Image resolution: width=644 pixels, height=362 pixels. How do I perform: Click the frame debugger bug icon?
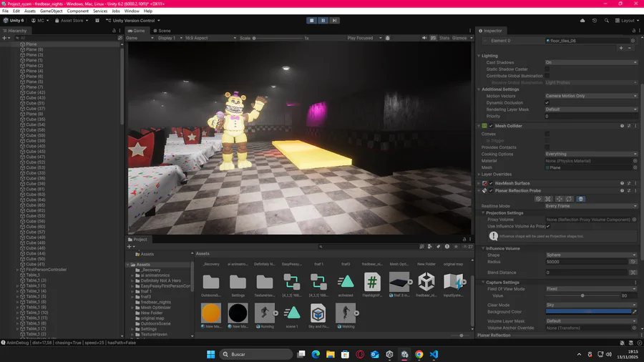click(x=387, y=38)
